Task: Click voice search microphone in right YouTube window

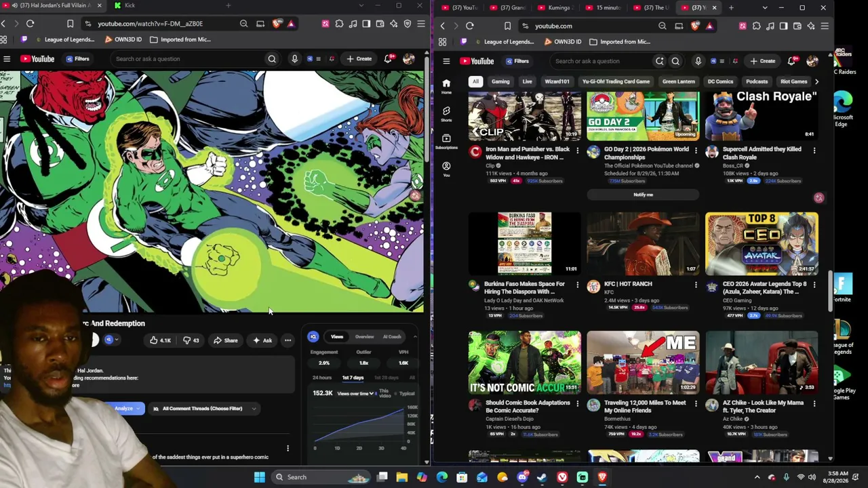Action: 698,61
